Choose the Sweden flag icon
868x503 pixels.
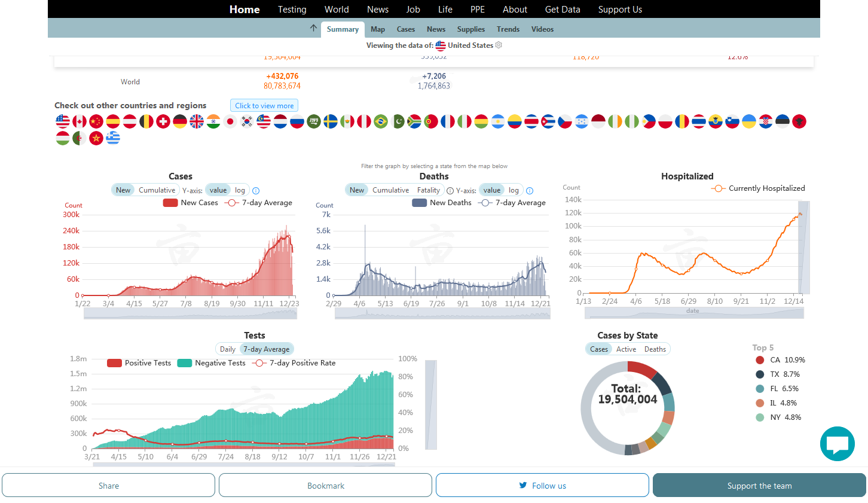coord(331,121)
